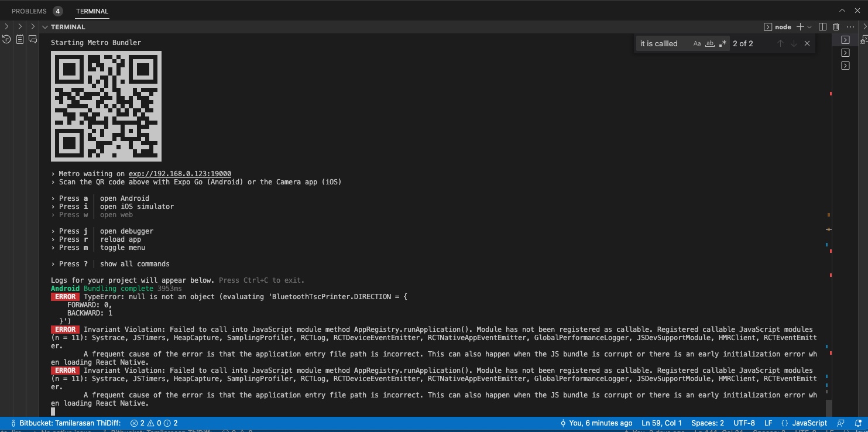The image size is (868, 432).
Task: Switch to the PROBLEMS tab
Action: point(29,11)
